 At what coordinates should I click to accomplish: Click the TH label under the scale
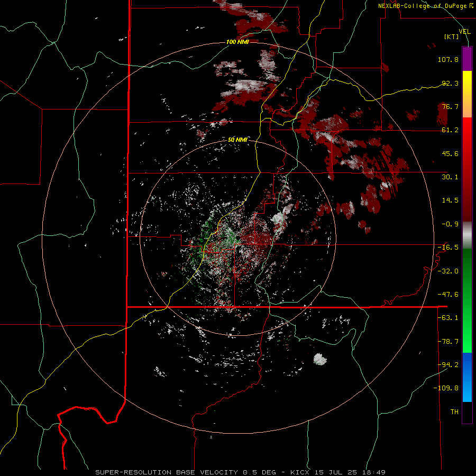pyautogui.click(x=454, y=412)
